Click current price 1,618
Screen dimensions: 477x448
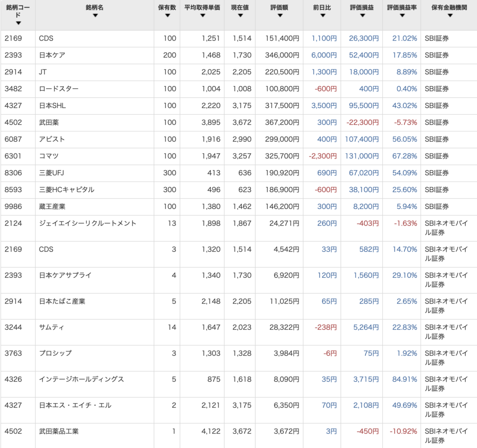(242, 379)
